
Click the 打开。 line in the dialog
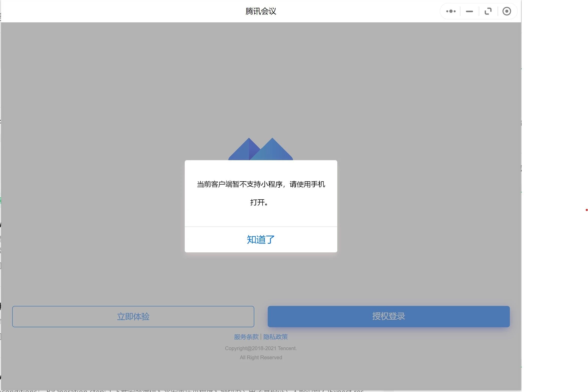259,202
